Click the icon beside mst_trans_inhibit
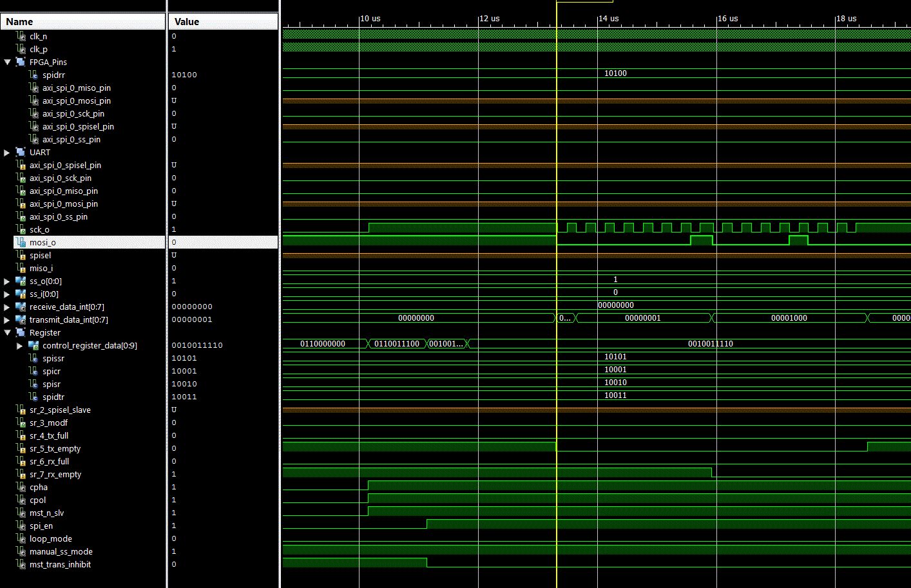The height and width of the screenshot is (588, 911). click(21, 564)
